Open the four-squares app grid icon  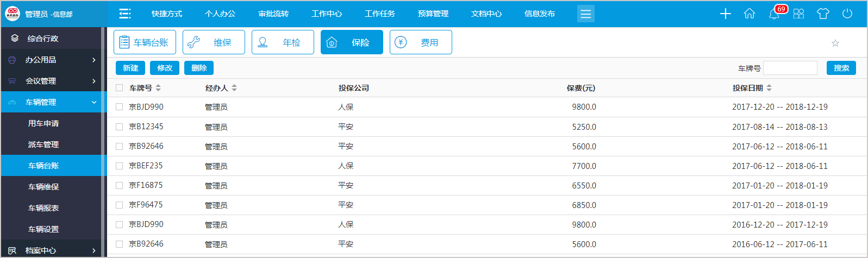tap(798, 14)
